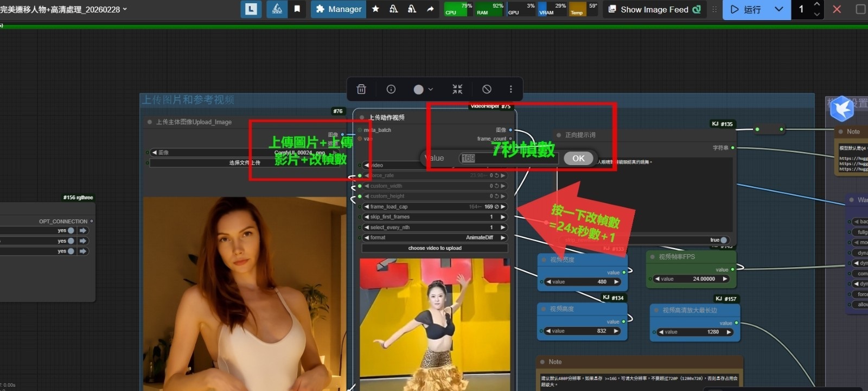
Task: Open the node color picker dropdown
Action: click(x=423, y=90)
